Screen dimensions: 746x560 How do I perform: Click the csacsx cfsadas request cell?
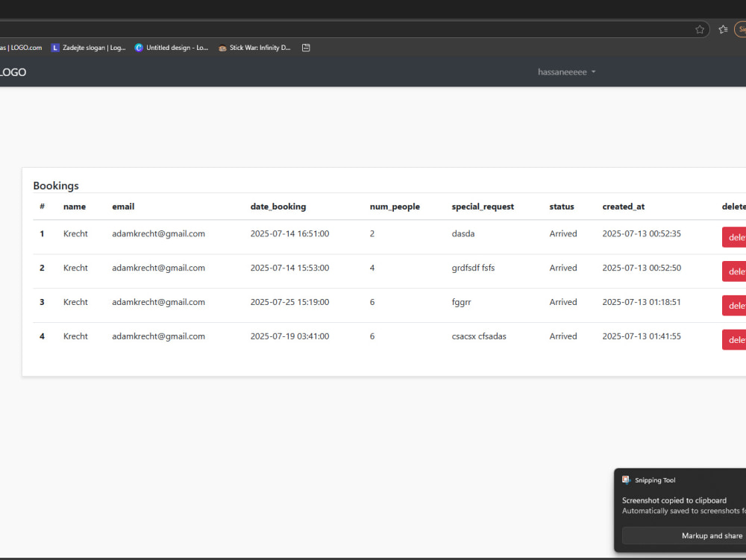point(479,336)
